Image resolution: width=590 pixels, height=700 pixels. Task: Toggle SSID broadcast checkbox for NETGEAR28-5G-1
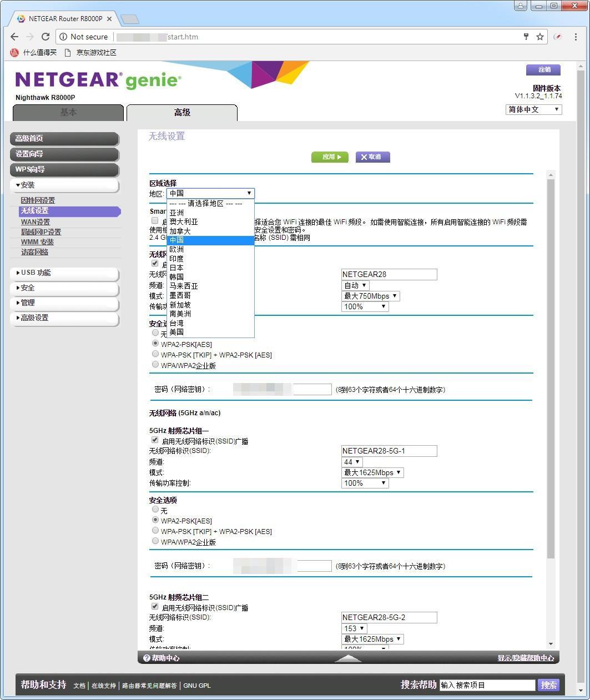[155, 440]
